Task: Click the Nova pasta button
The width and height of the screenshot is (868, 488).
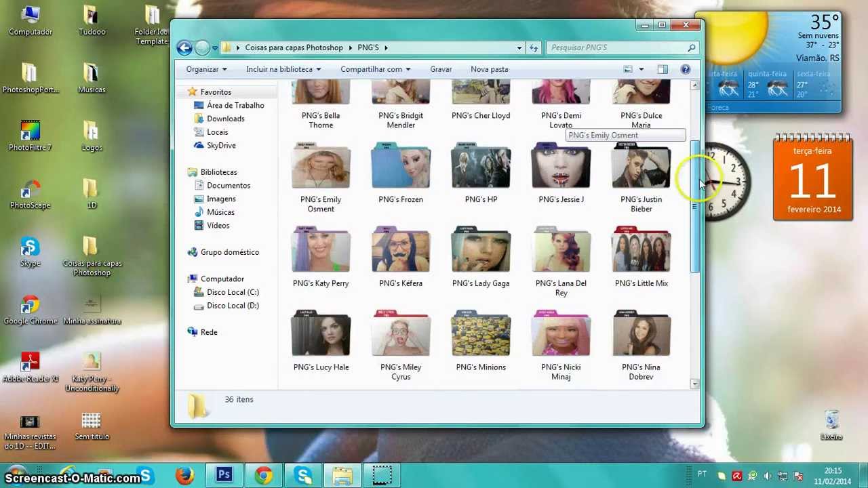Action: pyautogui.click(x=490, y=69)
